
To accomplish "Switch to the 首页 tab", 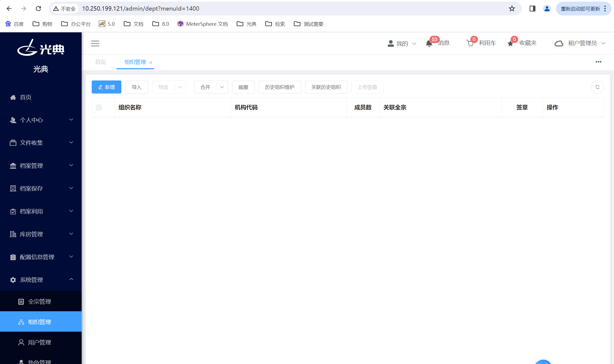I will pyautogui.click(x=100, y=62).
